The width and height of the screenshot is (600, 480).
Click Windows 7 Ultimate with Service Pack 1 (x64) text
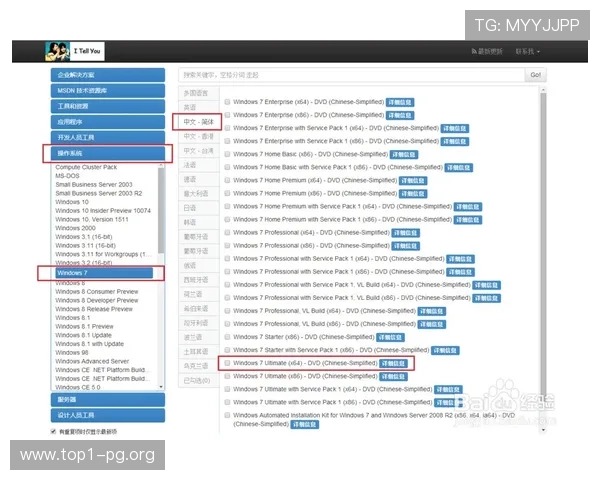(333, 389)
